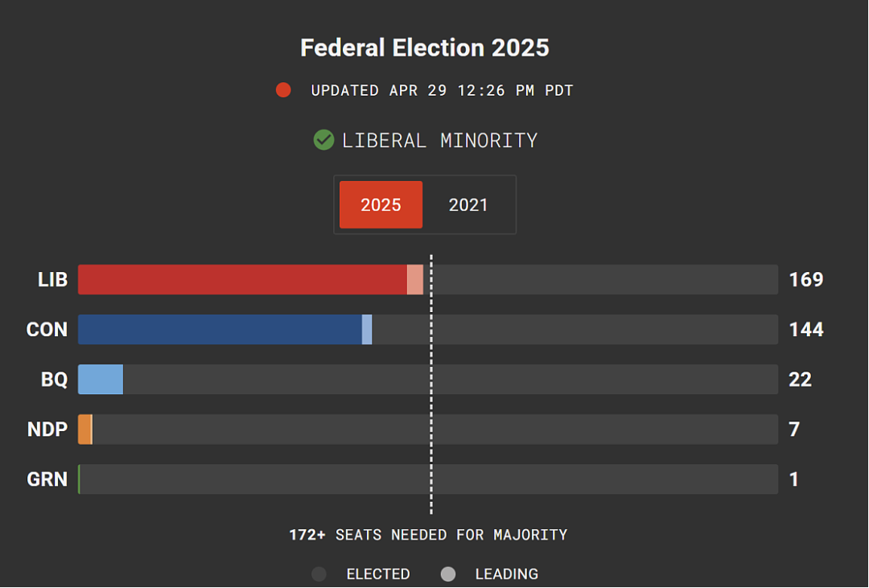Click the thin green GRN bar

point(79,479)
